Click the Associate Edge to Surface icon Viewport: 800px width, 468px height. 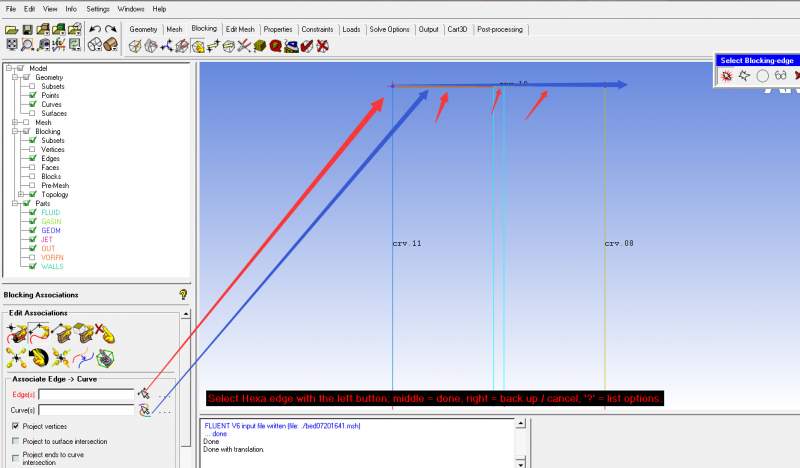click(61, 334)
